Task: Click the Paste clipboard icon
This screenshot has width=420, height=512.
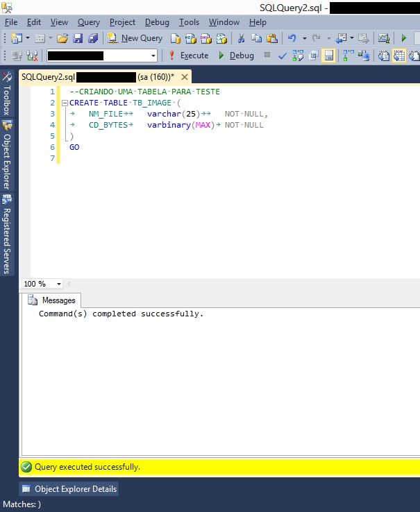Action: click(272, 38)
